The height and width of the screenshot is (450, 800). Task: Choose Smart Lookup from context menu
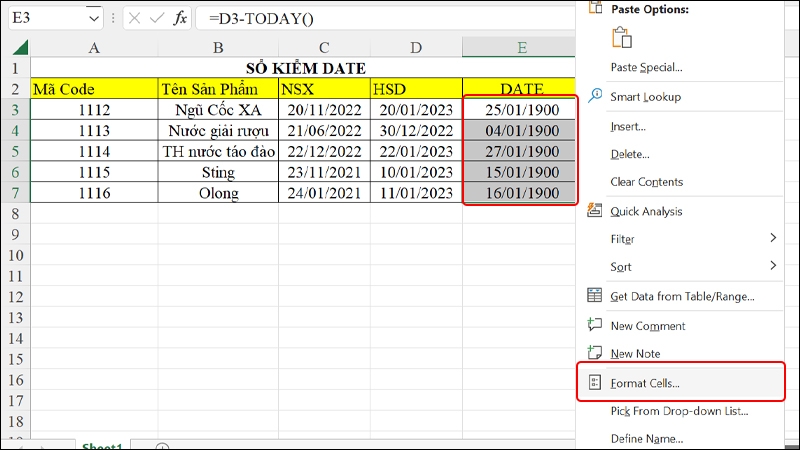[x=645, y=96]
